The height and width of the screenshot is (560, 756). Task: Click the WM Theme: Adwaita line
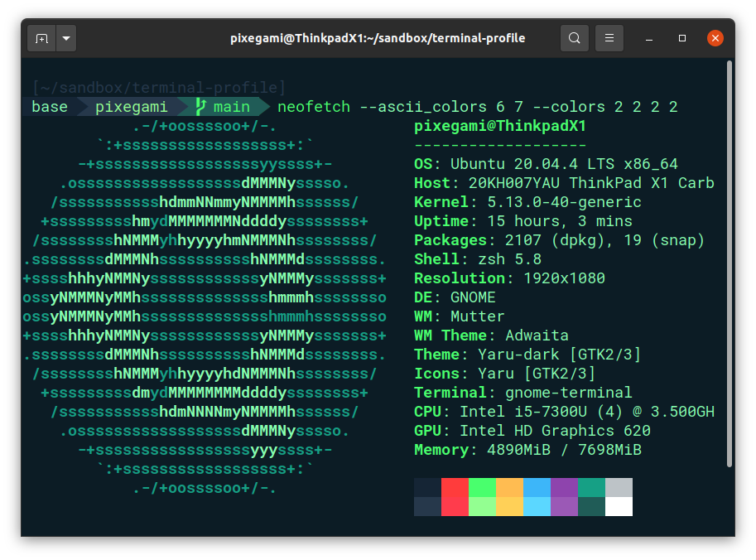tap(491, 336)
